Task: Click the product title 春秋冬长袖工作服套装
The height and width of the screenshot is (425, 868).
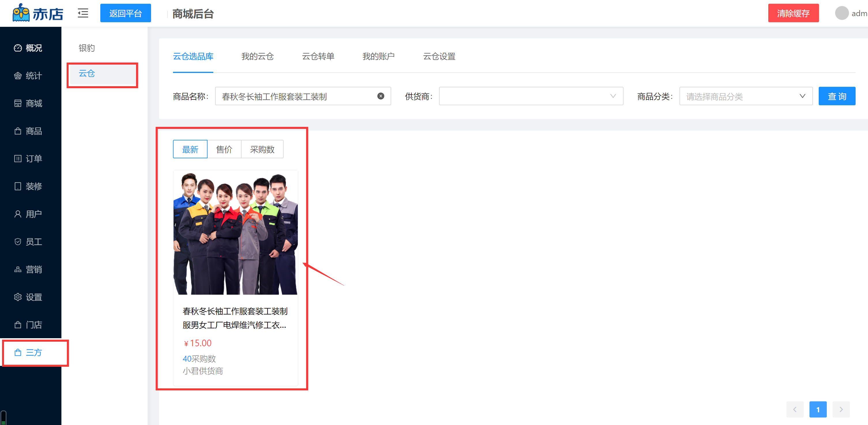Action: coord(235,318)
